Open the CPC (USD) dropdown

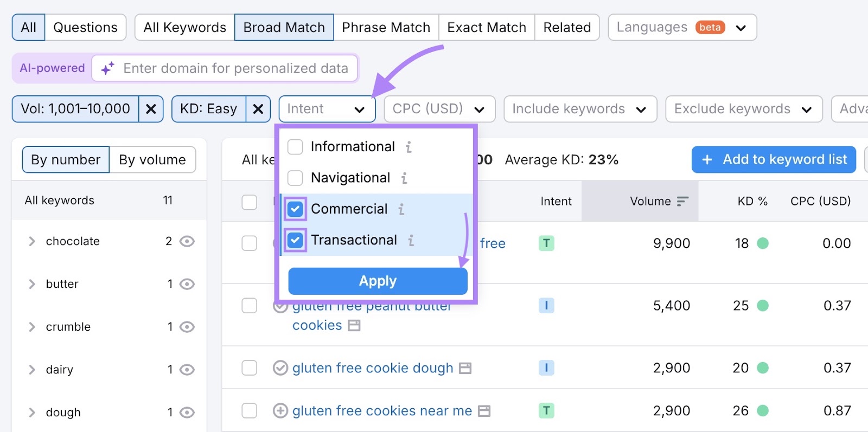[438, 108]
